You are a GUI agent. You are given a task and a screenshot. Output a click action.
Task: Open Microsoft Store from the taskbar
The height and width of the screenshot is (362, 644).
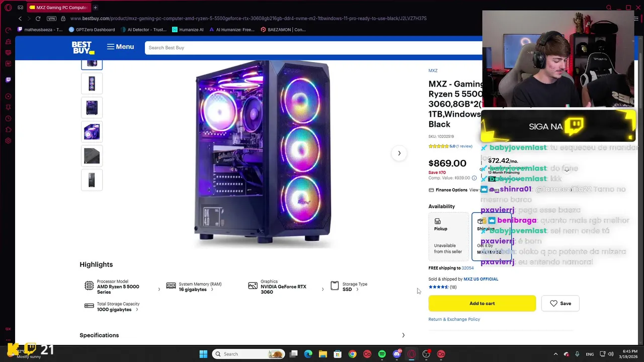(x=338, y=354)
